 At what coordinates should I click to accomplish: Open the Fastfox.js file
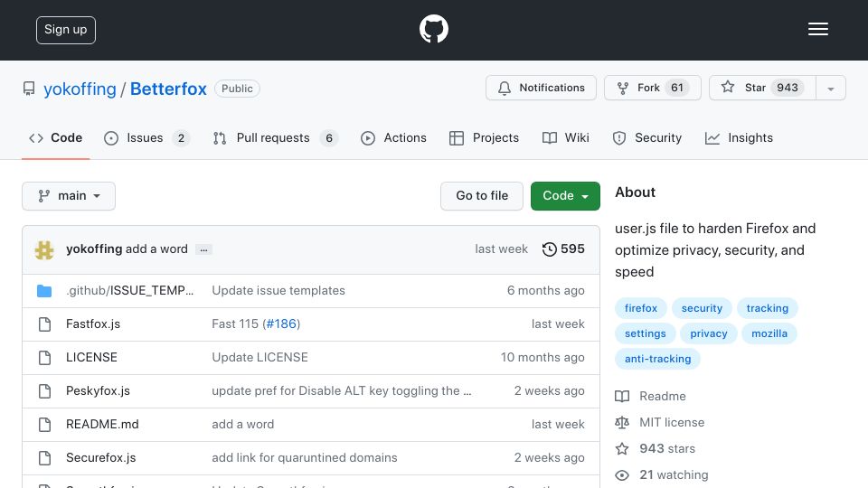pyautogui.click(x=93, y=324)
